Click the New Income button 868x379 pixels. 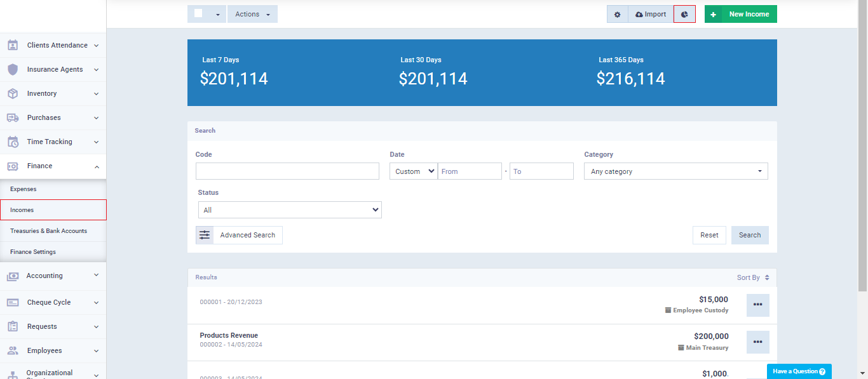(741, 14)
